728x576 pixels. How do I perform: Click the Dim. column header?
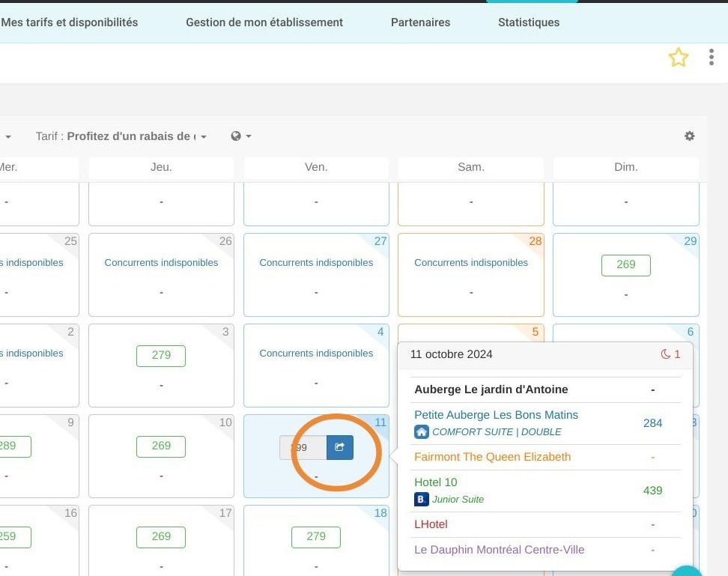[x=626, y=167]
